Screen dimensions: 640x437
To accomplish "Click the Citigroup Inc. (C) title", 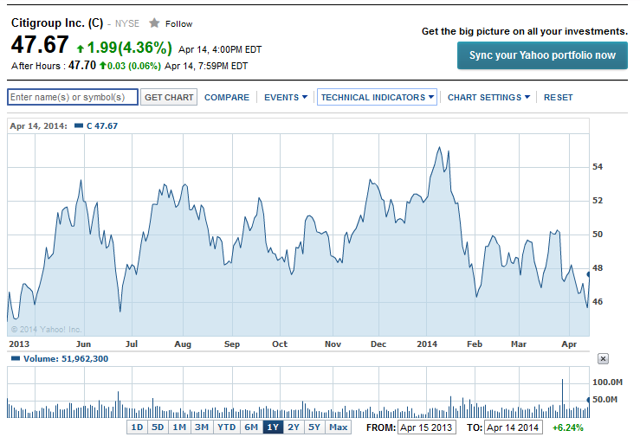I will 57,23.
